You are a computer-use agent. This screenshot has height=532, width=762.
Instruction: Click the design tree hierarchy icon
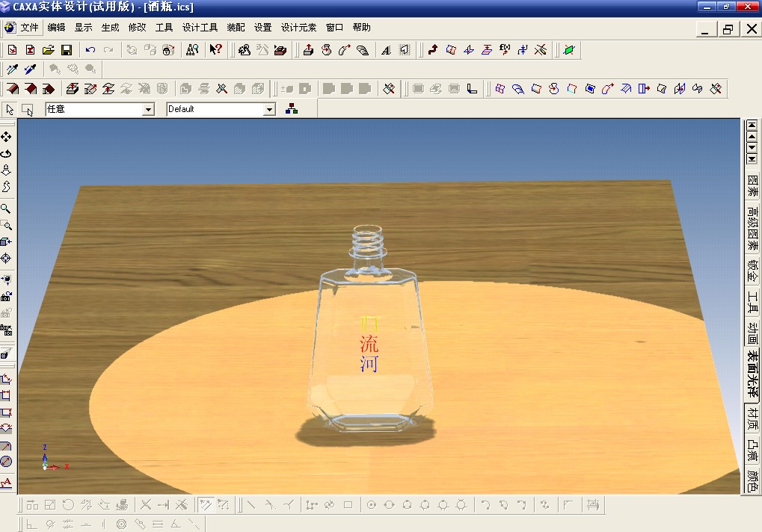coord(292,109)
